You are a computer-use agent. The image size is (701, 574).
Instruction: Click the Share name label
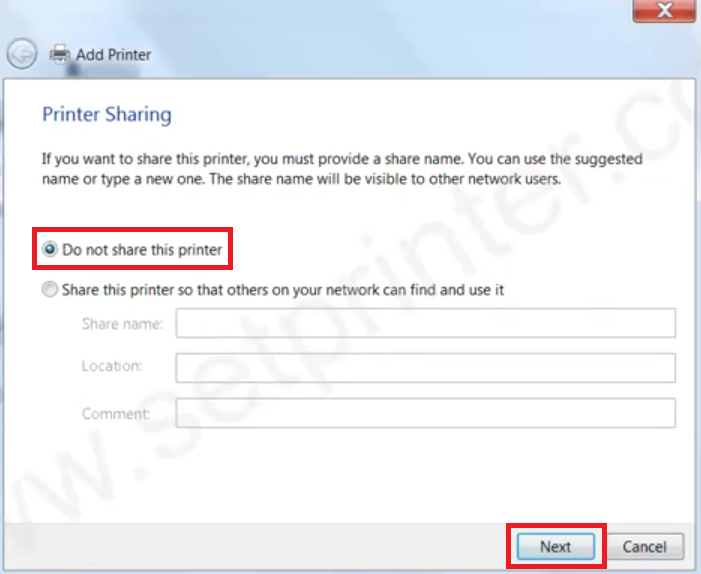(122, 324)
